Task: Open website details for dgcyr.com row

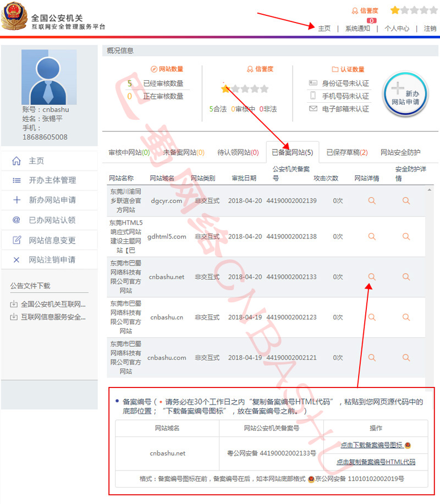Action: (372, 201)
